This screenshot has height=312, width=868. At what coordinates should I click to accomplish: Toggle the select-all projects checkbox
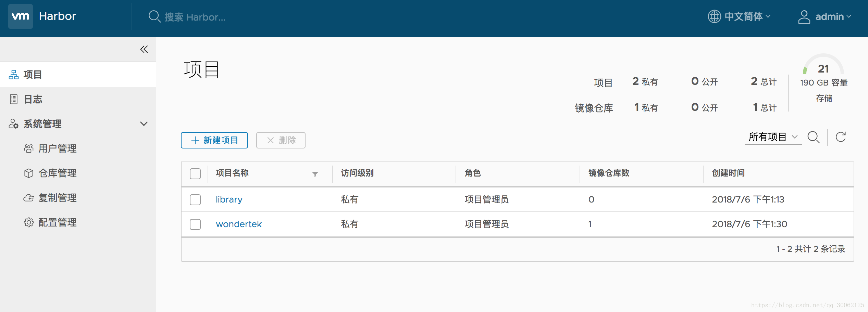point(195,174)
